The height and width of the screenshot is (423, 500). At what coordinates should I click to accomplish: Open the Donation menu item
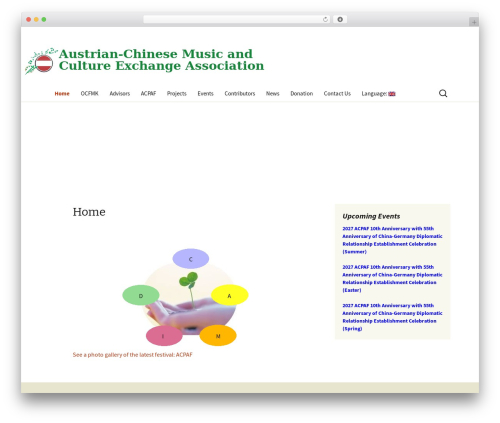(x=302, y=94)
